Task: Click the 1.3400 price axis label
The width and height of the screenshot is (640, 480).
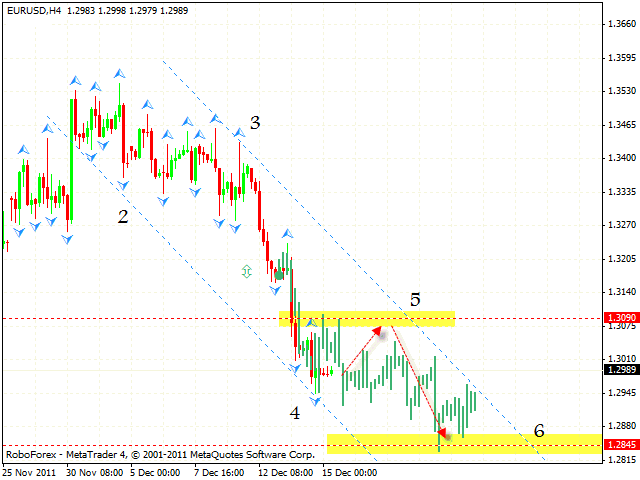Action: pyautogui.click(x=621, y=158)
